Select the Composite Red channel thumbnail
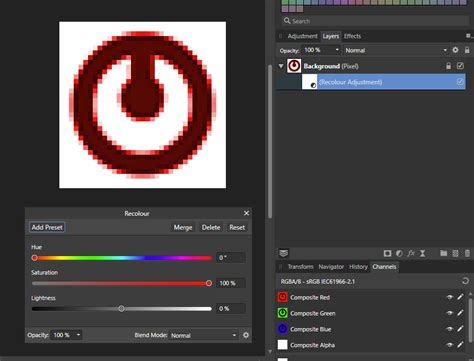474x361 pixels. click(283, 297)
